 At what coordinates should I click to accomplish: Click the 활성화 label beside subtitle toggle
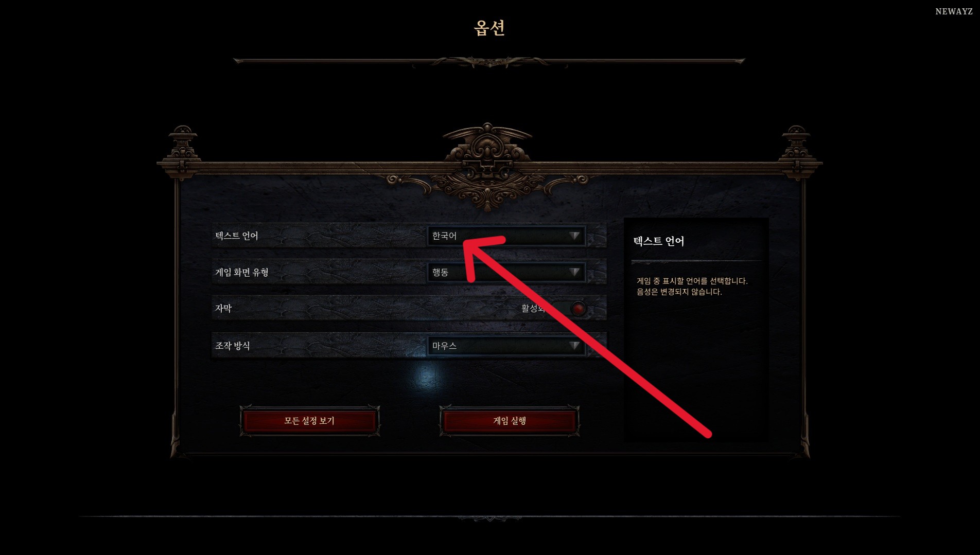coord(533,308)
